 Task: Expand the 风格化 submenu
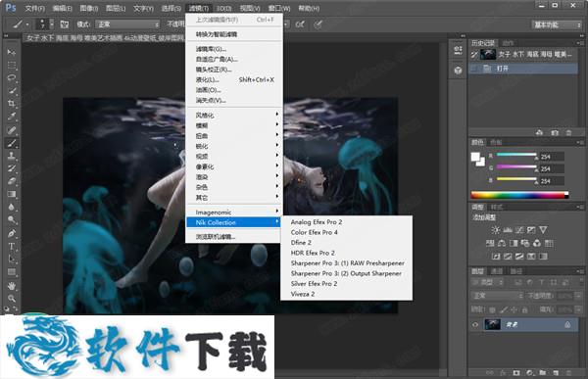(234, 116)
